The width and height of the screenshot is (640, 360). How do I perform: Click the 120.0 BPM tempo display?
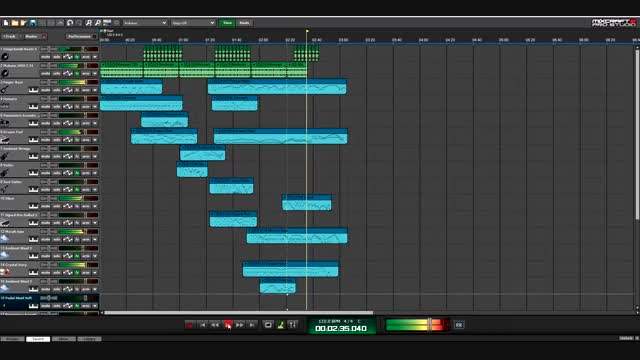(x=329, y=321)
